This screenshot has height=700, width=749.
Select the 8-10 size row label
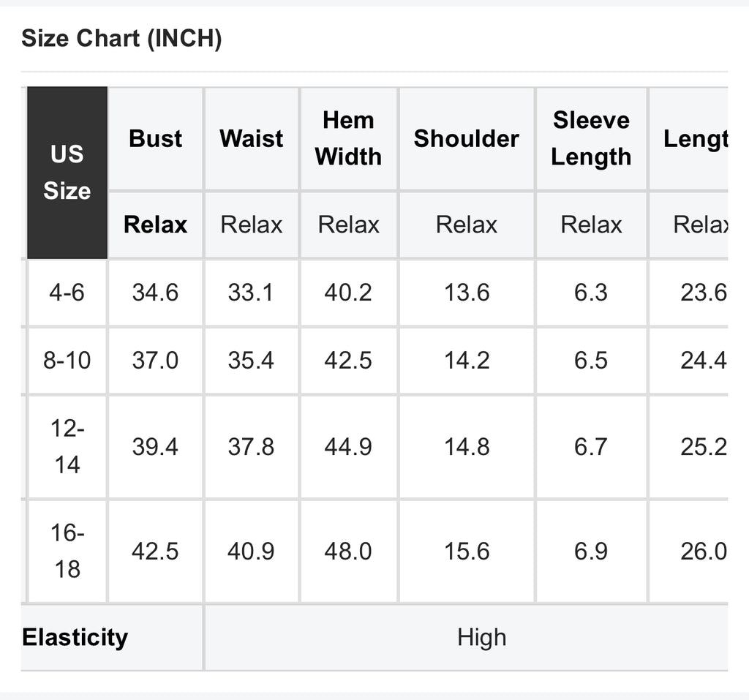[x=67, y=361]
